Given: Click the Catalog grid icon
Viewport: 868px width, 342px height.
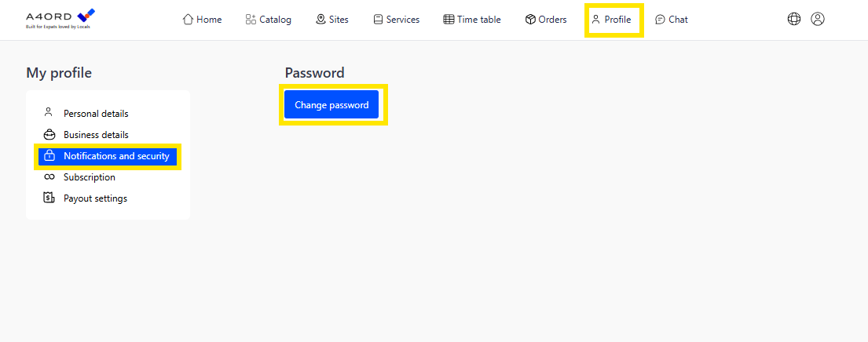Looking at the screenshot, I should point(251,20).
